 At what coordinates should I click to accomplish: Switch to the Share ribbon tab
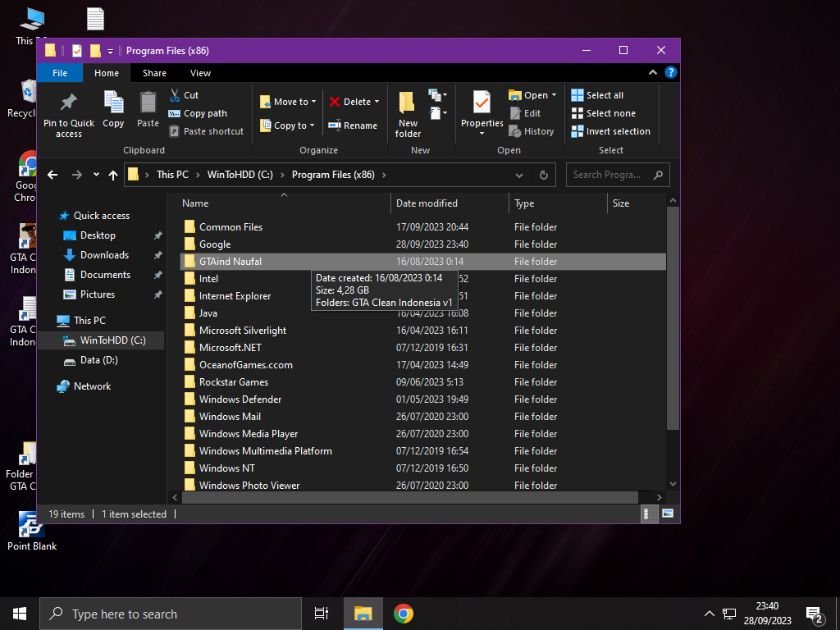tap(154, 73)
